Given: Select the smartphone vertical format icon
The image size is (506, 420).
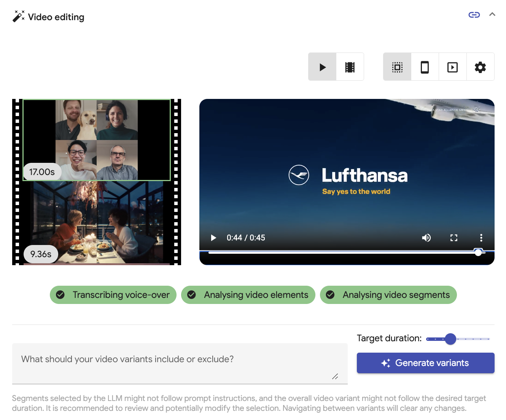Looking at the screenshot, I should point(425,67).
